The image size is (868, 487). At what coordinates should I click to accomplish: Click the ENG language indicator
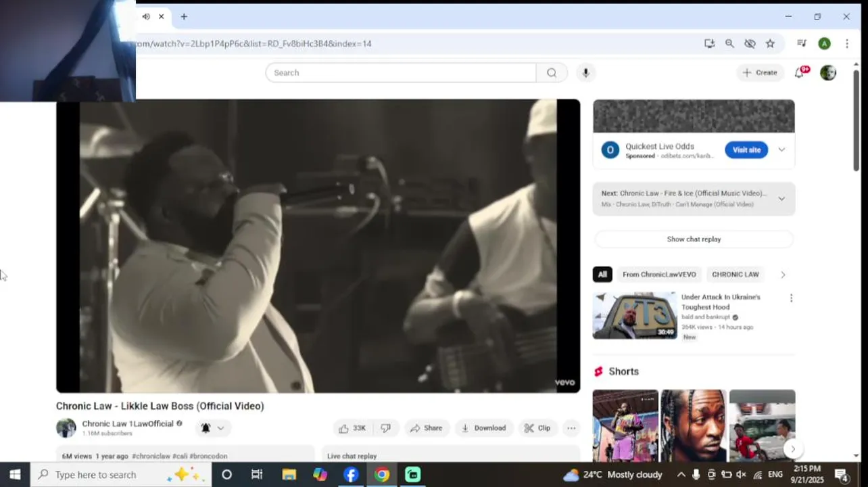pos(775,474)
